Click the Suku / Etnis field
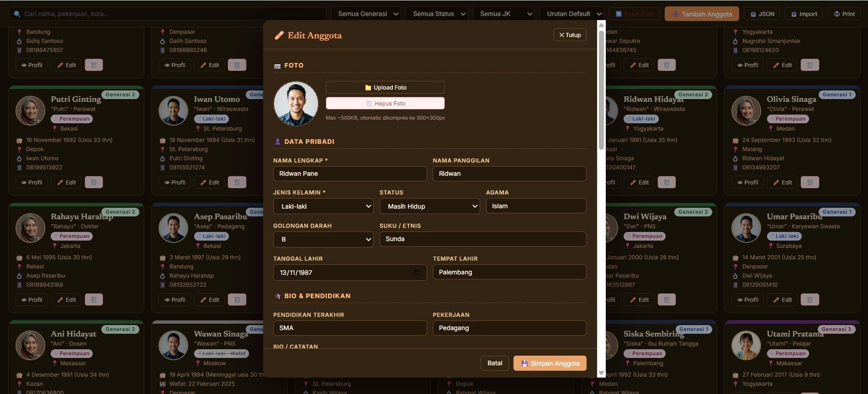 483,239
